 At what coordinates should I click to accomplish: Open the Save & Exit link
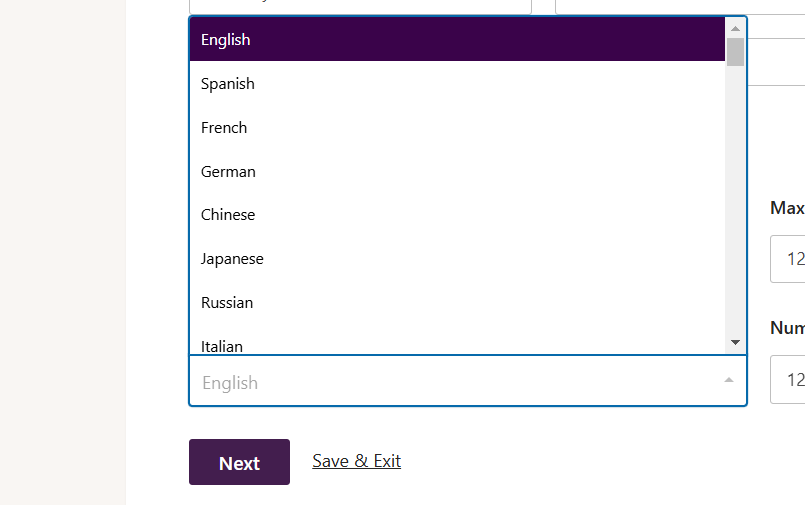[x=356, y=461]
